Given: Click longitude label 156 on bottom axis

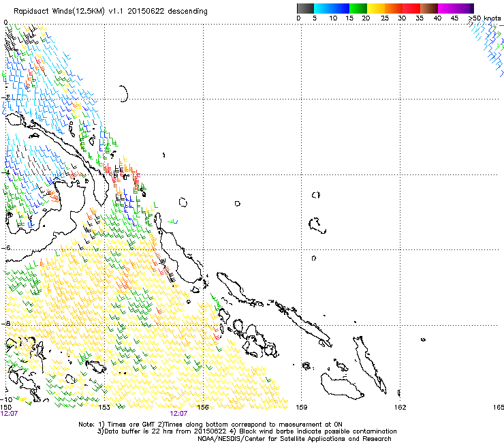Looking at the screenshot, I should tap(203, 408).
